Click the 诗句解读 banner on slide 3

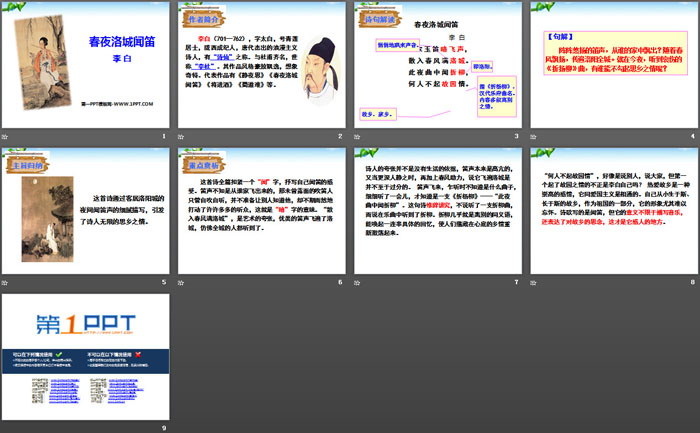click(x=379, y=19)
